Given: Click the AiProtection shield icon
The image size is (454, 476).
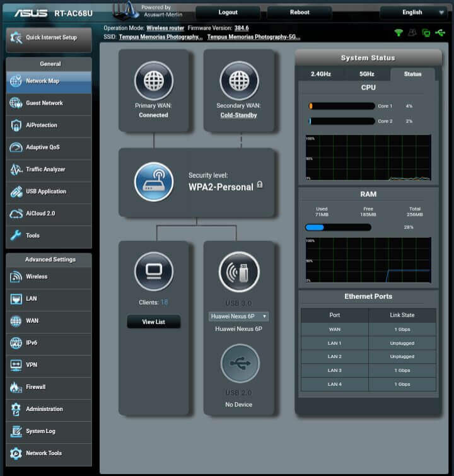Looking at the screenshot, I should pyautogui.click(x=16, y=125).
